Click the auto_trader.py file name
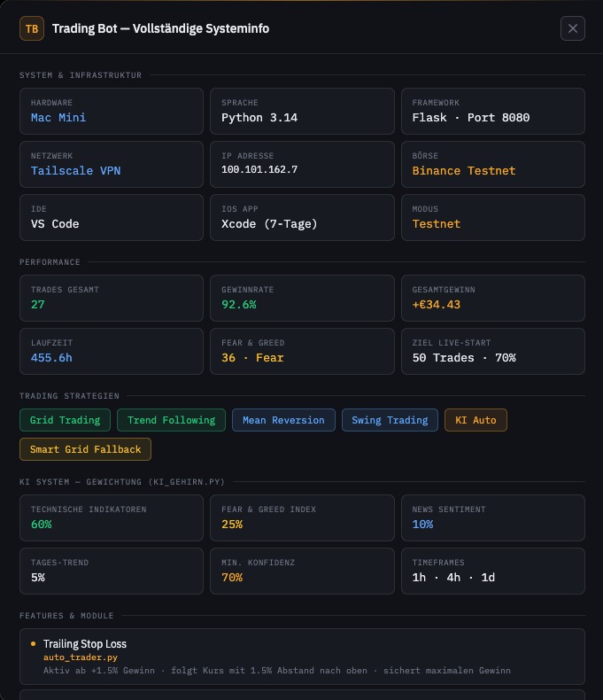 coord(81,657)
